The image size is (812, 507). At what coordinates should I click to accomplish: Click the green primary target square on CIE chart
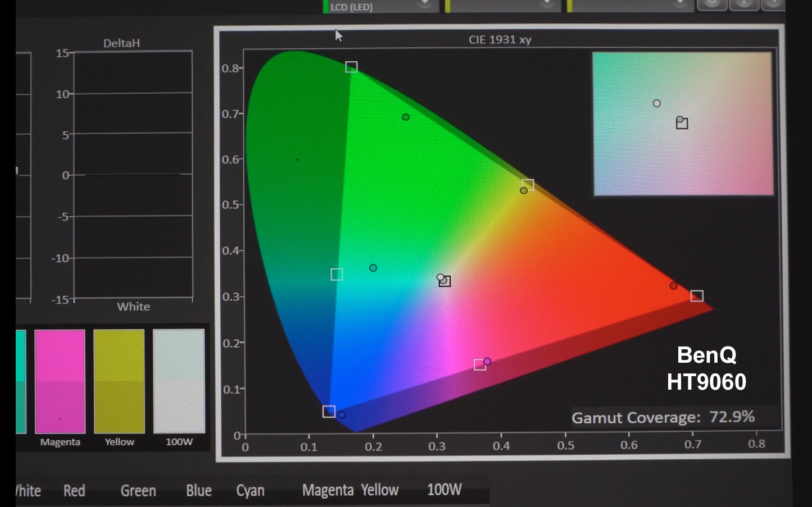pyautogui.click(x=351, y=67)
